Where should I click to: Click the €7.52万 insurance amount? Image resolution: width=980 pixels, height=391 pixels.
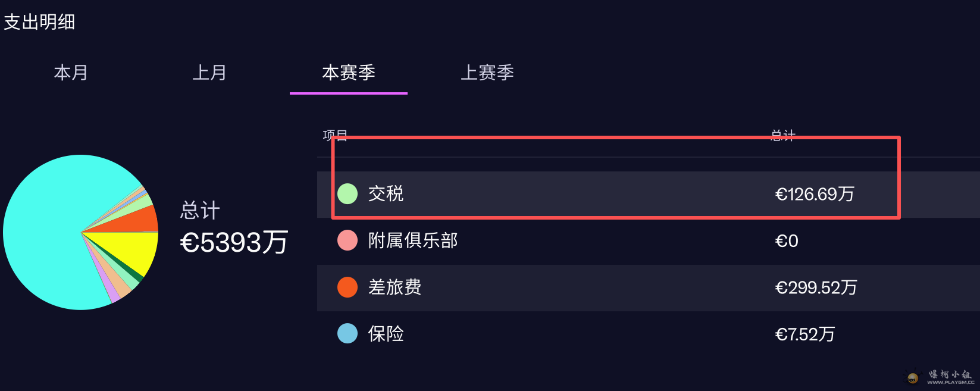click(804, 334)
